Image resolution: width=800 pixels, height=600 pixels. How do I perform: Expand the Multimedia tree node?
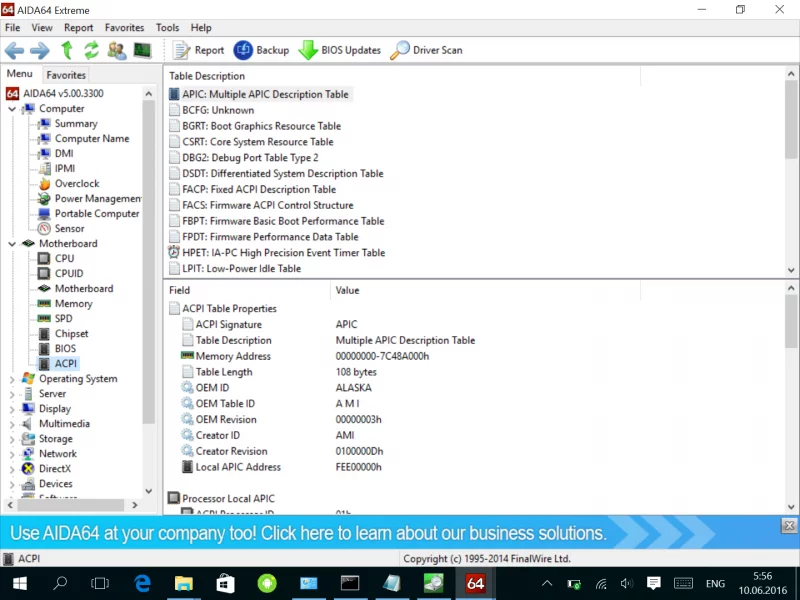point(12,424)
